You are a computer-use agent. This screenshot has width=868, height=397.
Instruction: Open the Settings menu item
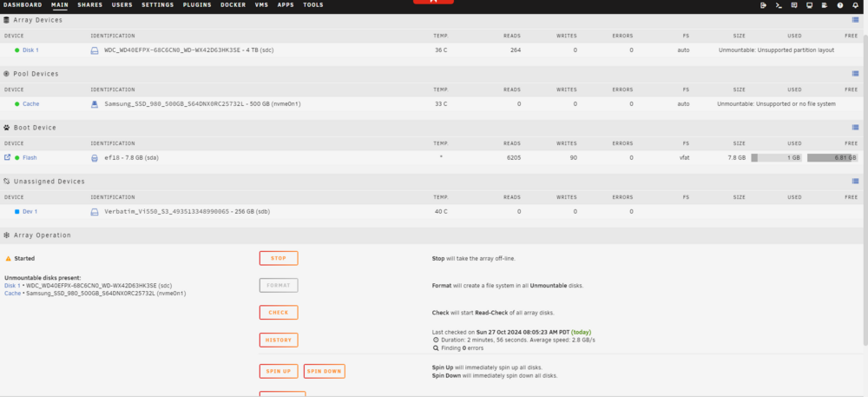click(157, 5)
